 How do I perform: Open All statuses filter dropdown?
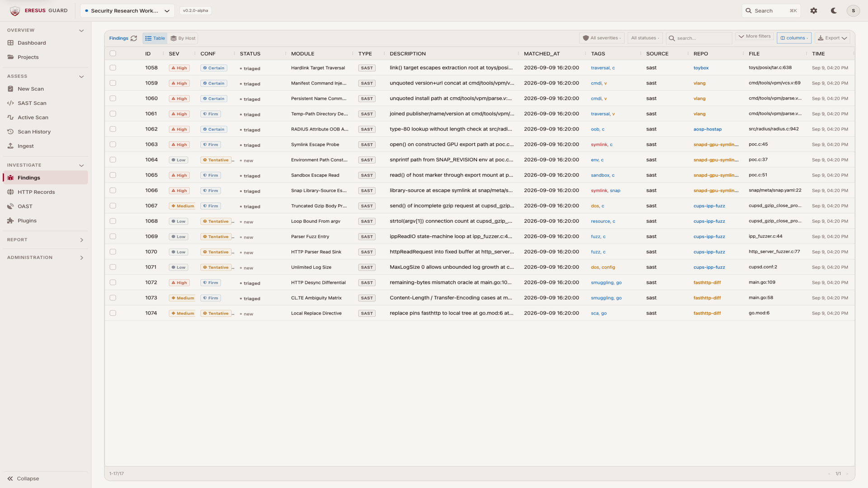[645, 38]
